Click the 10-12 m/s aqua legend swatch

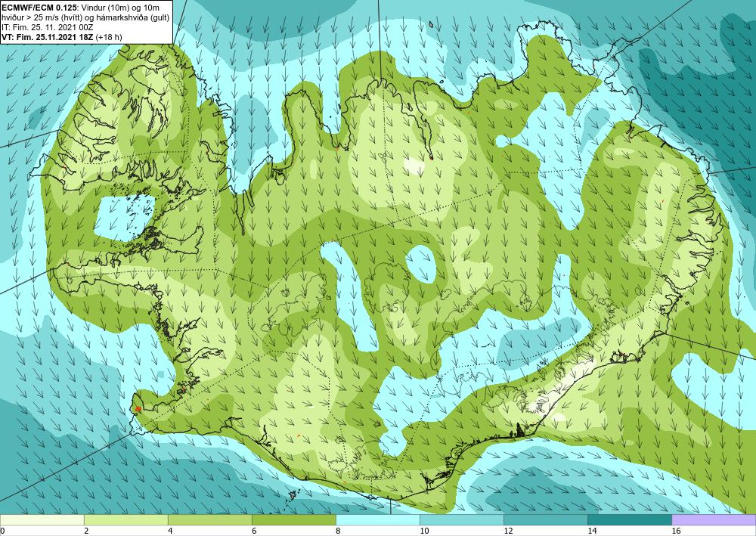click(462, 520)
